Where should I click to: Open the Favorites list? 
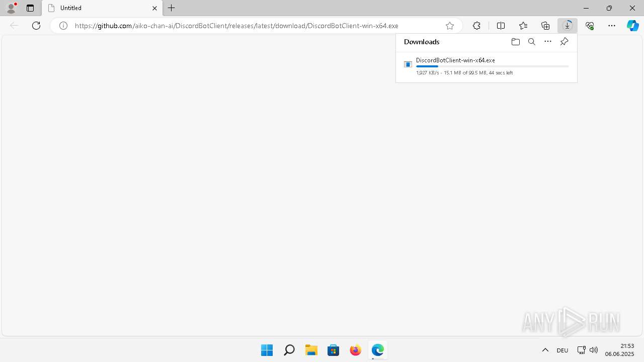[x=523, y=26]
